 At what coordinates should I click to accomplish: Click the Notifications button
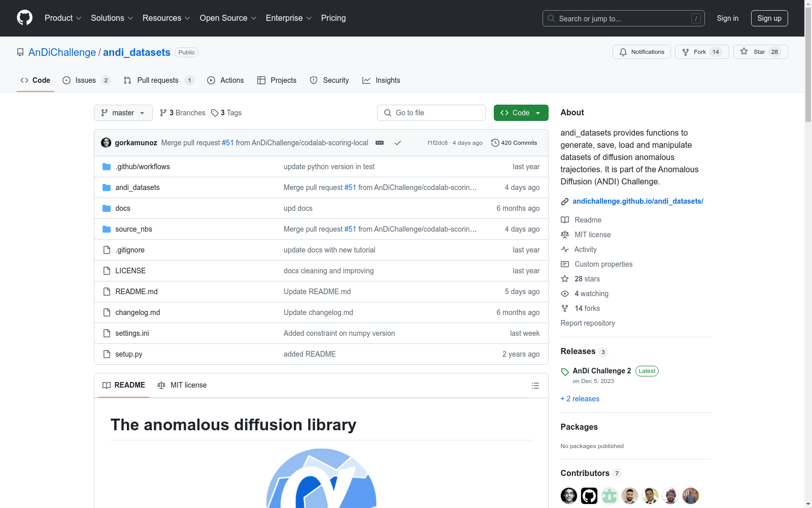click(642, 52)
